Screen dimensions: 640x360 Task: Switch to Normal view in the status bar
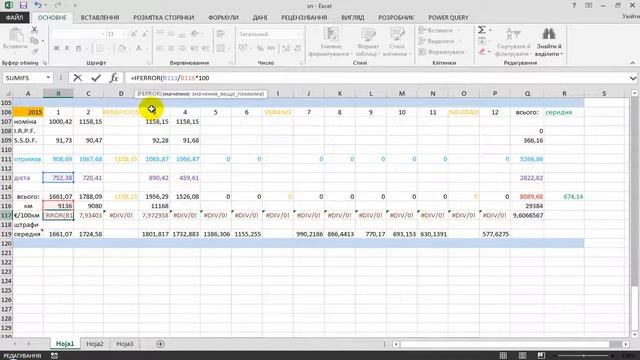pos(503,356)
